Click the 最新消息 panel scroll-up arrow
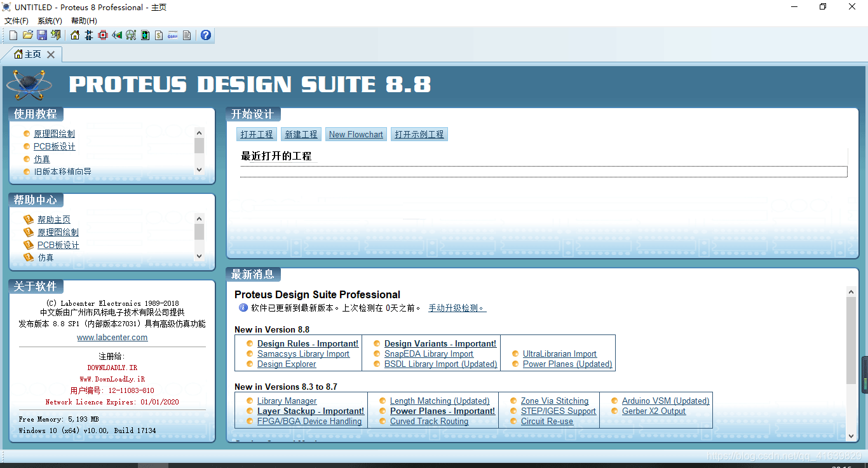The image size is (868, 468). tap(851, 292)
